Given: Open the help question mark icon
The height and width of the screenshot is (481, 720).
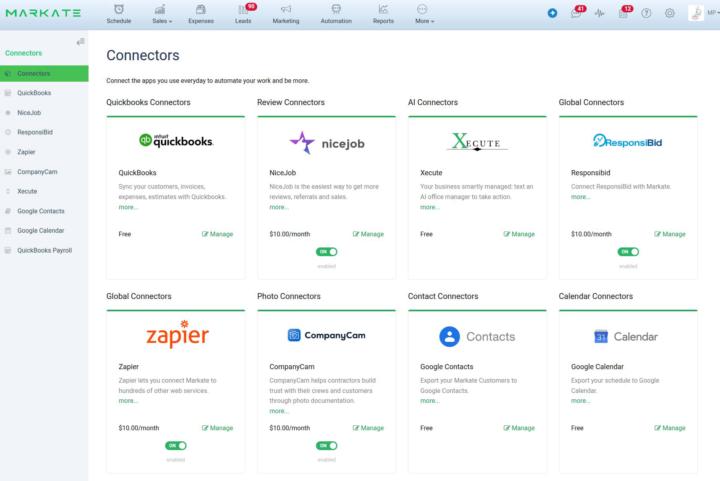Looking at the screenshot, I should click(646, 13).
